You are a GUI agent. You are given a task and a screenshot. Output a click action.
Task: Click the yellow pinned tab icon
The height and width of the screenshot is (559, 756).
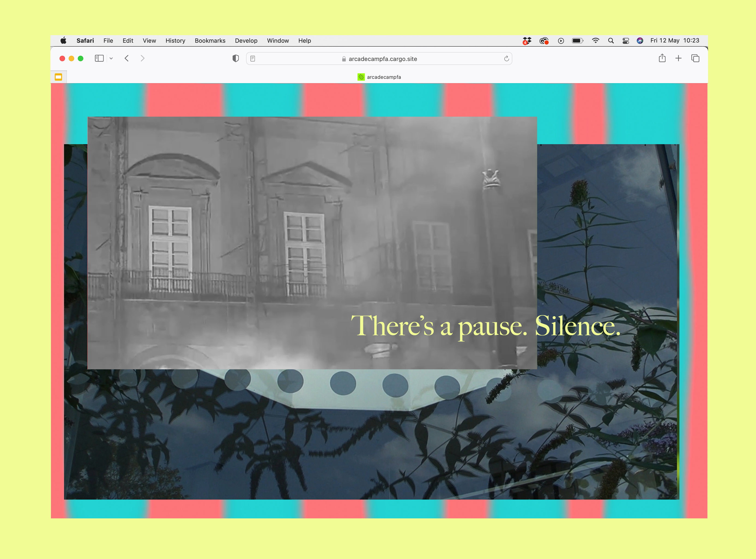59,77
